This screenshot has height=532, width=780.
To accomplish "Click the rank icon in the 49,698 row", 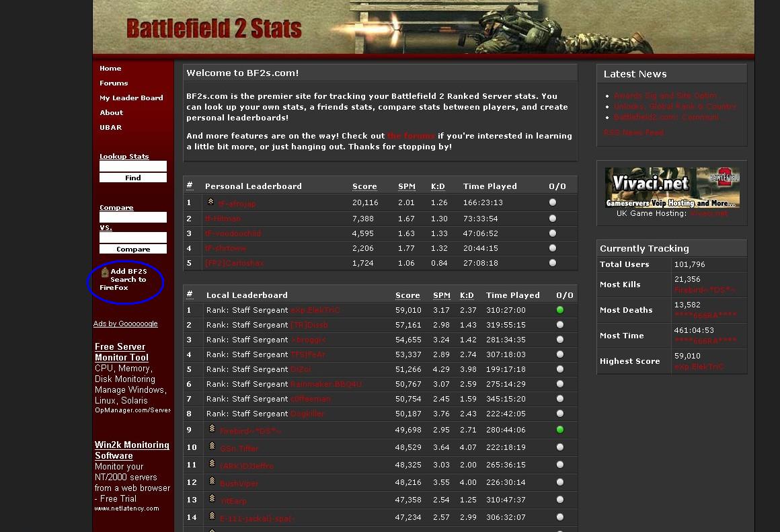I will point(212,428).
